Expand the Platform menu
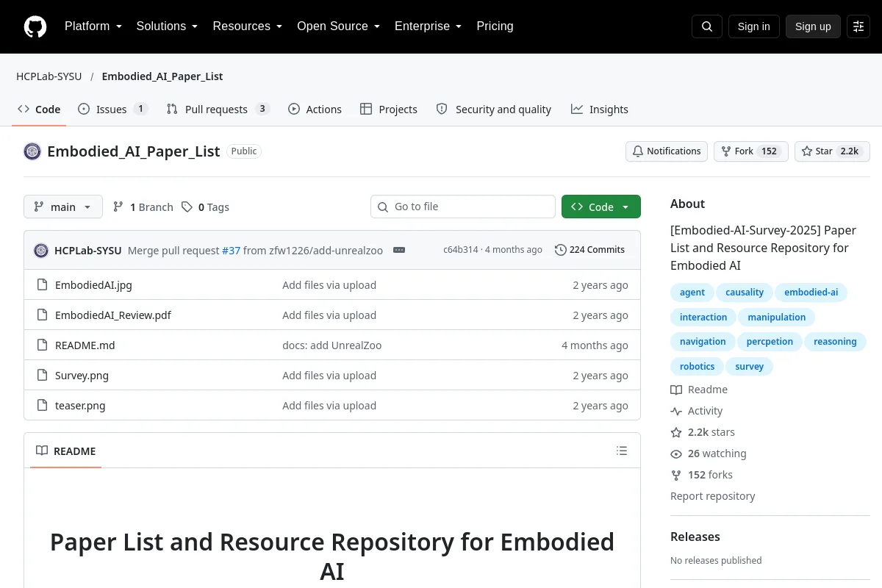 [x=93, y=26]
